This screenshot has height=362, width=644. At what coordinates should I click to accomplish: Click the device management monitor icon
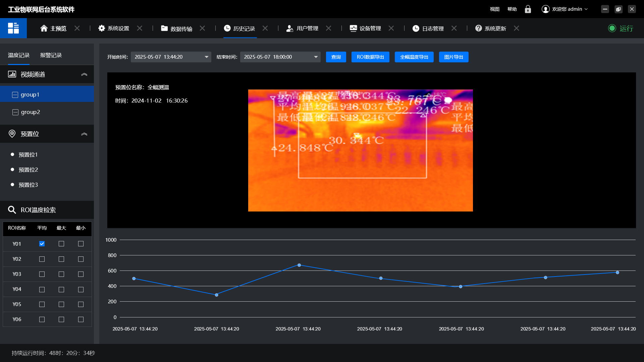coord(353,28)
